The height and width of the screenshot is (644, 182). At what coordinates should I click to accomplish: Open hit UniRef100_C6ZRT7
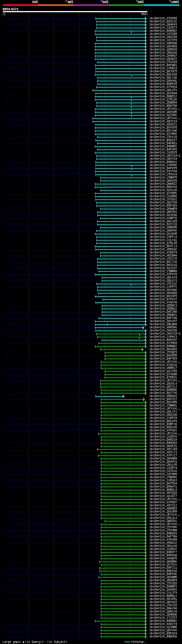click(x=163, y=28)
